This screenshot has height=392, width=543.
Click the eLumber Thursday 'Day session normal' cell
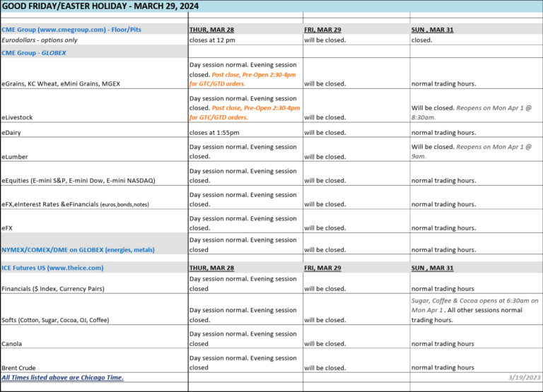(245, 150)
